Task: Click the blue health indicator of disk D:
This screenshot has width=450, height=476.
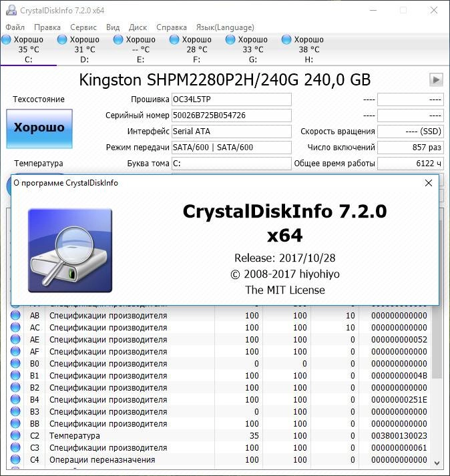Action: click(62, 39)
